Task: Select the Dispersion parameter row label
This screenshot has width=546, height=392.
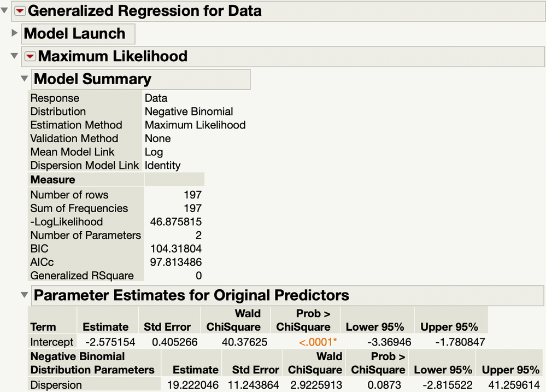Action: (x=56, y=385)
